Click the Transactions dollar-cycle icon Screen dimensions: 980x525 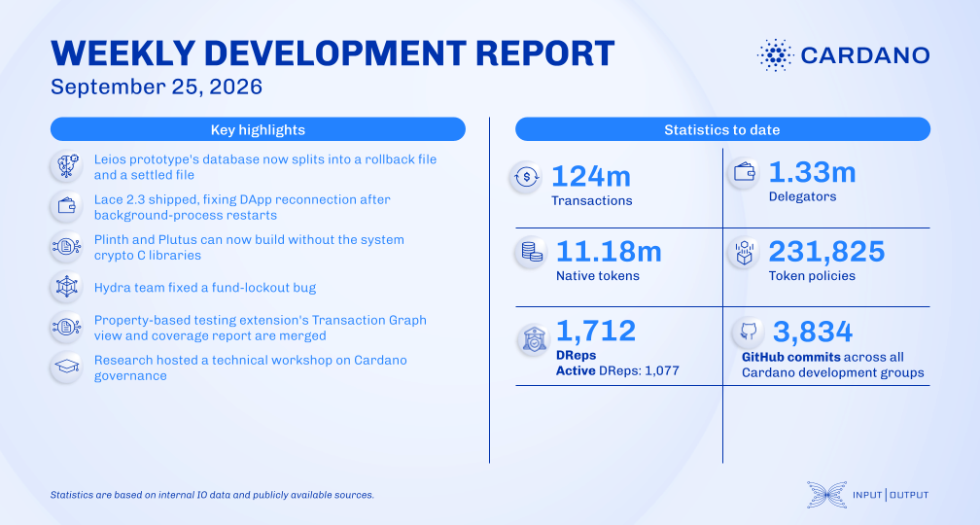point(526,178)
